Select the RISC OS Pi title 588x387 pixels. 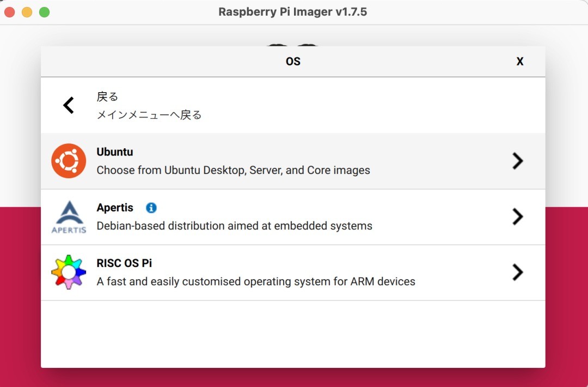124,263
